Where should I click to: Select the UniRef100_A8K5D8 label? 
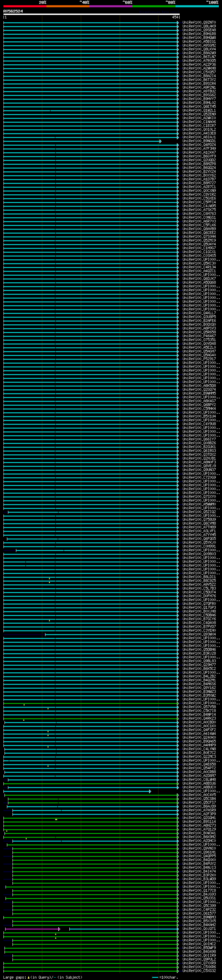point(199,386)
